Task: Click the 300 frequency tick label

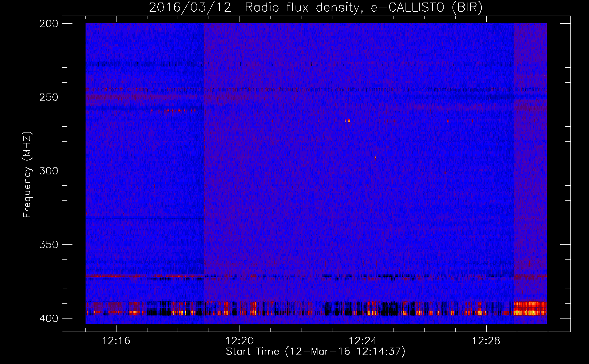Action: tap(48, 171)
